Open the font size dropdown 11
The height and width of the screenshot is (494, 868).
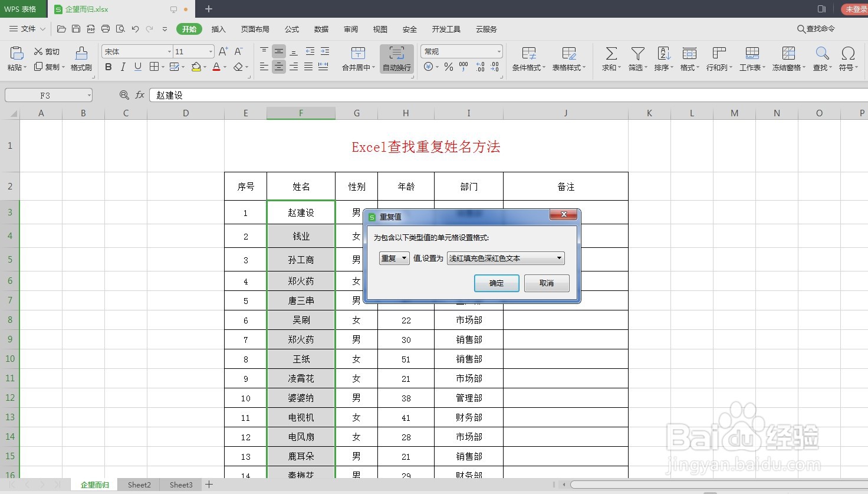[211, 52]
